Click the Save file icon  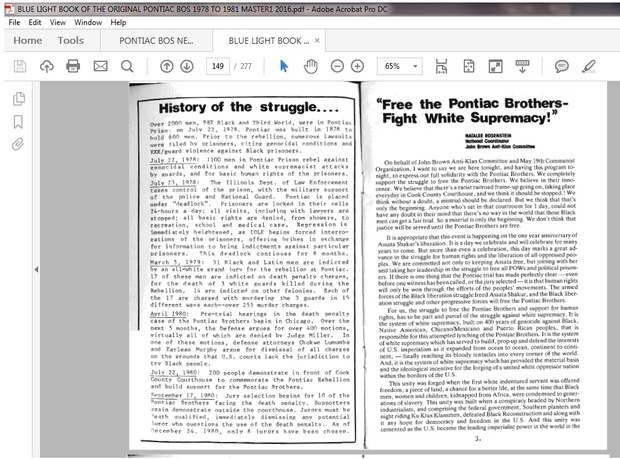[x=20, y=66]
